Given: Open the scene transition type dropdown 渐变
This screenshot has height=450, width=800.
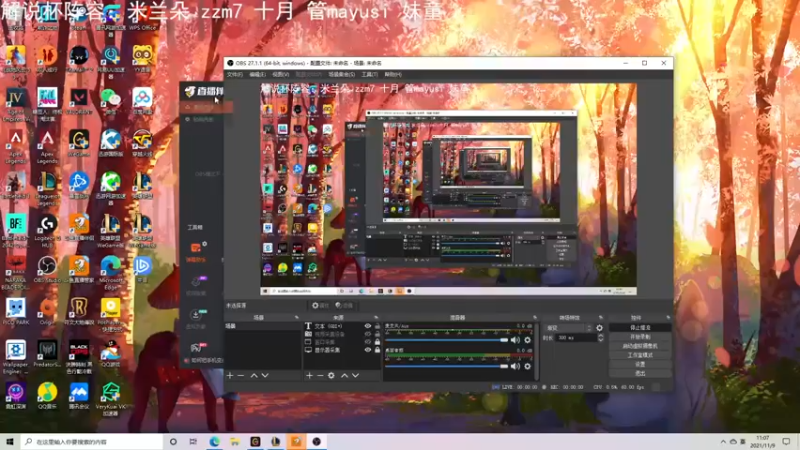Looking at the screenshot, I should pos(568,328).
